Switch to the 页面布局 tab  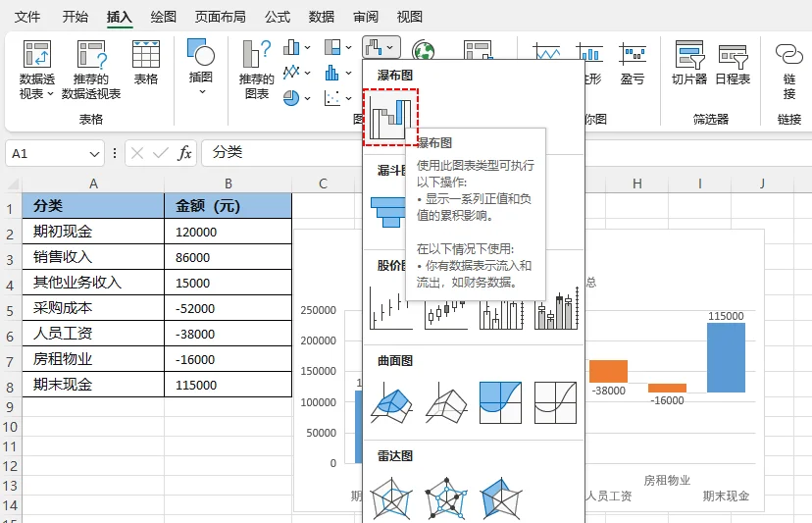coord(220,17)
